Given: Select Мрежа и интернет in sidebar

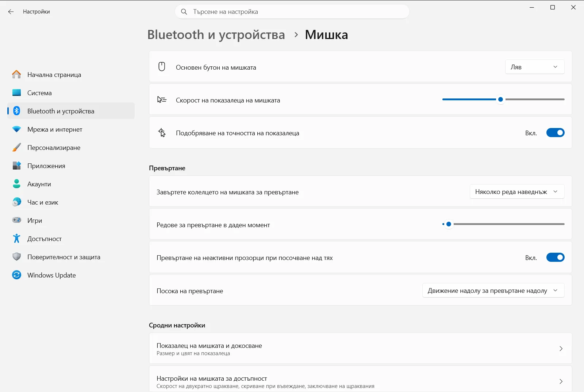Looking at the screenshot, I should pyautogui.click(x=71, y=129).
